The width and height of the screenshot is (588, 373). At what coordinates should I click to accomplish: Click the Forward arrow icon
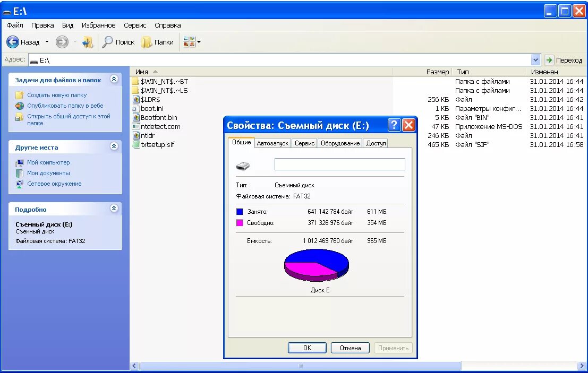pyautogui.click(x=62, y=42)
